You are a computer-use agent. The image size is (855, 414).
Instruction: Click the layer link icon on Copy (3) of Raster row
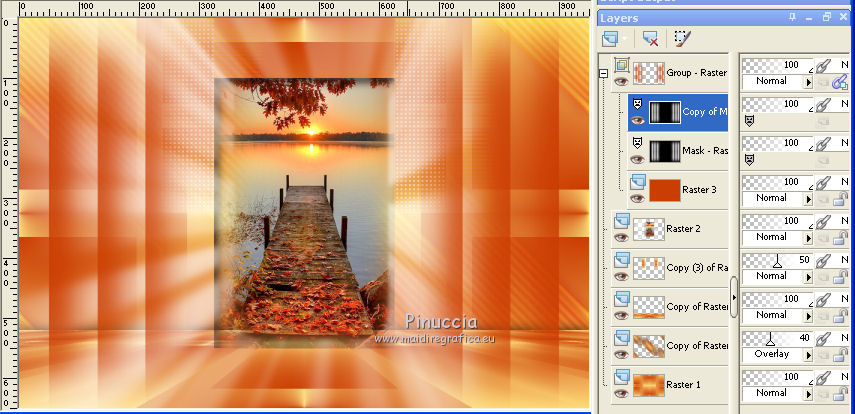click(823, 261)
